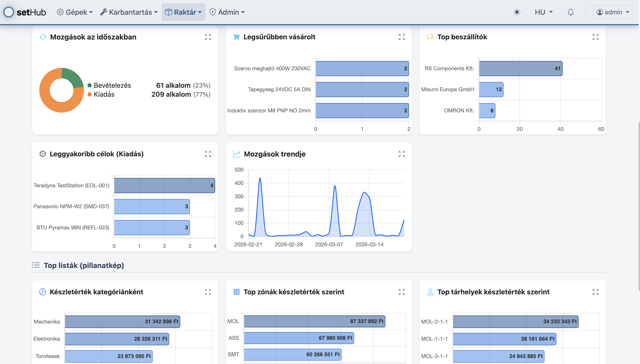This screenshot has width=640, height=364.
Task: Maximize the Top beszállítók chart
Action: click(595, 37)
